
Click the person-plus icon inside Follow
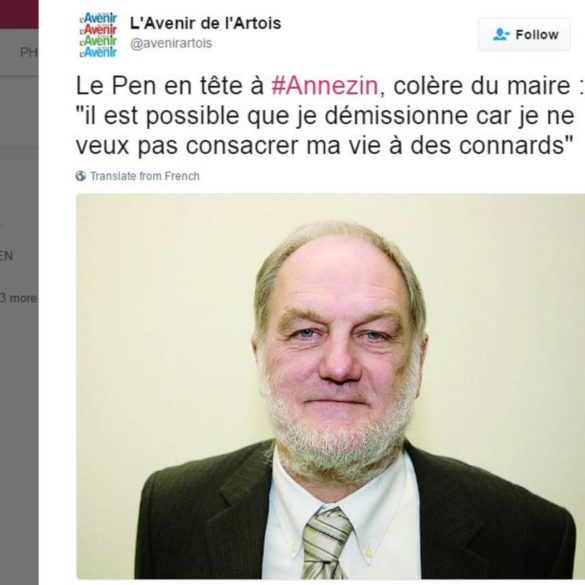501,34
